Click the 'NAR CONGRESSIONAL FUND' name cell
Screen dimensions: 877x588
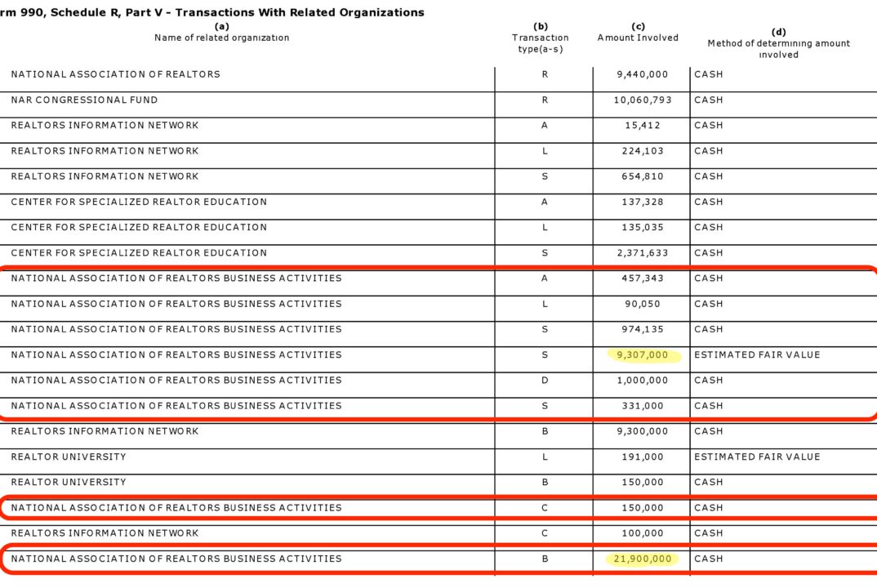[84, 100]
